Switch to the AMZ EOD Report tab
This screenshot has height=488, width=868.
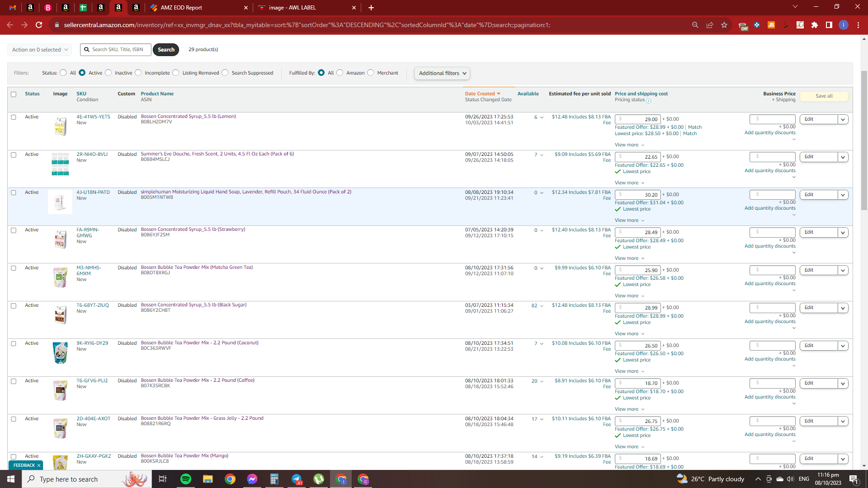(x=199, y=8)
